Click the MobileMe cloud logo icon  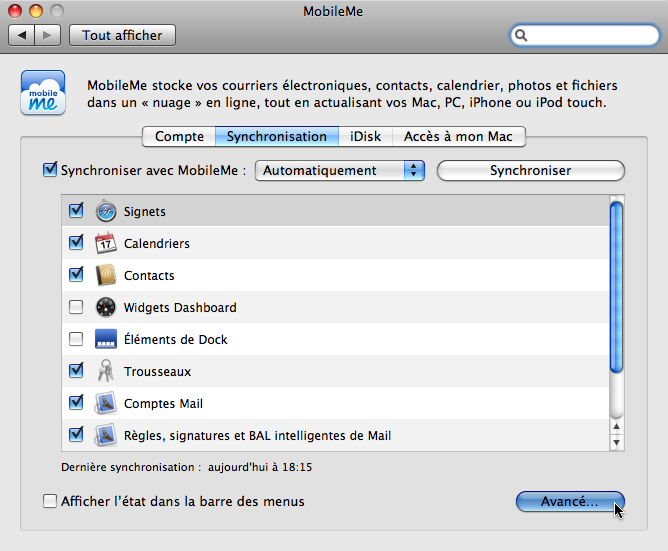tap(43, 93)
